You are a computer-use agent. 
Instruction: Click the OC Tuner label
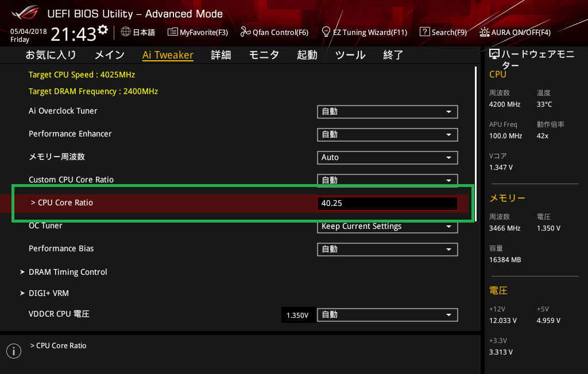[x=45, y=225]
